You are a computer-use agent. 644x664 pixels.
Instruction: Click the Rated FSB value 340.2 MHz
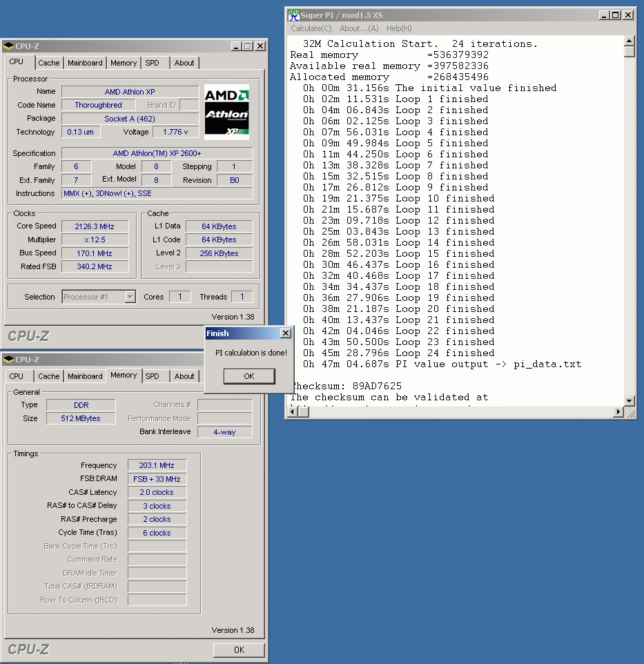pos(95,266)
